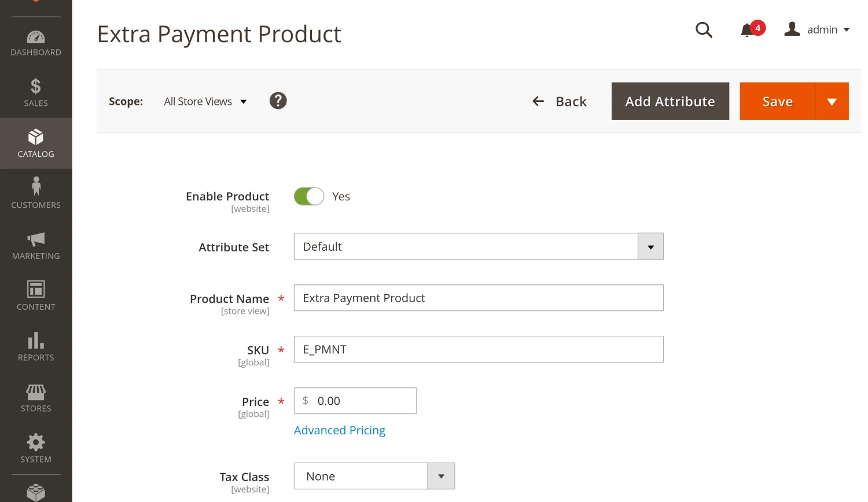The width and height of the screenshot is (868, 502).
Task: Open the admin search magnifier
Action: click(x=704, y=30)
